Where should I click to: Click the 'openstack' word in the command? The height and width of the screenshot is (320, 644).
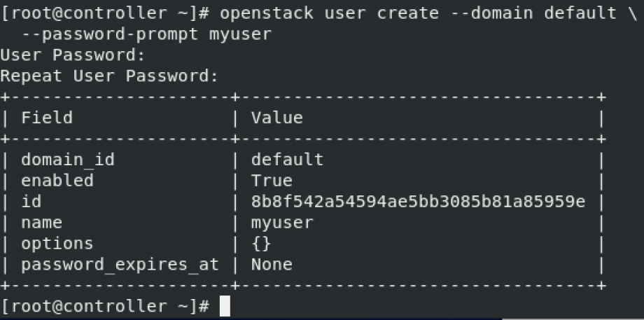click(267, 13)
